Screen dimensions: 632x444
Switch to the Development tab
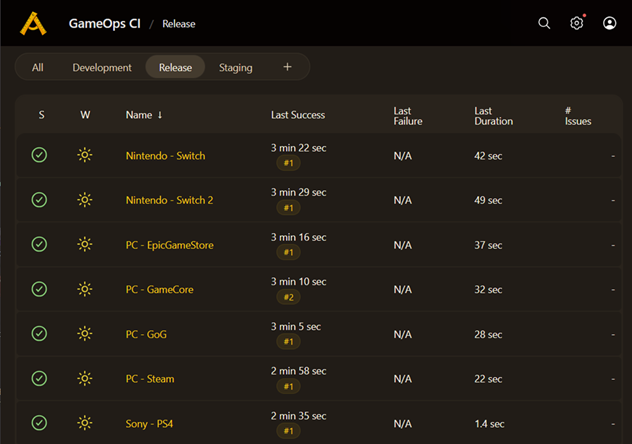(x=102, y=67)
